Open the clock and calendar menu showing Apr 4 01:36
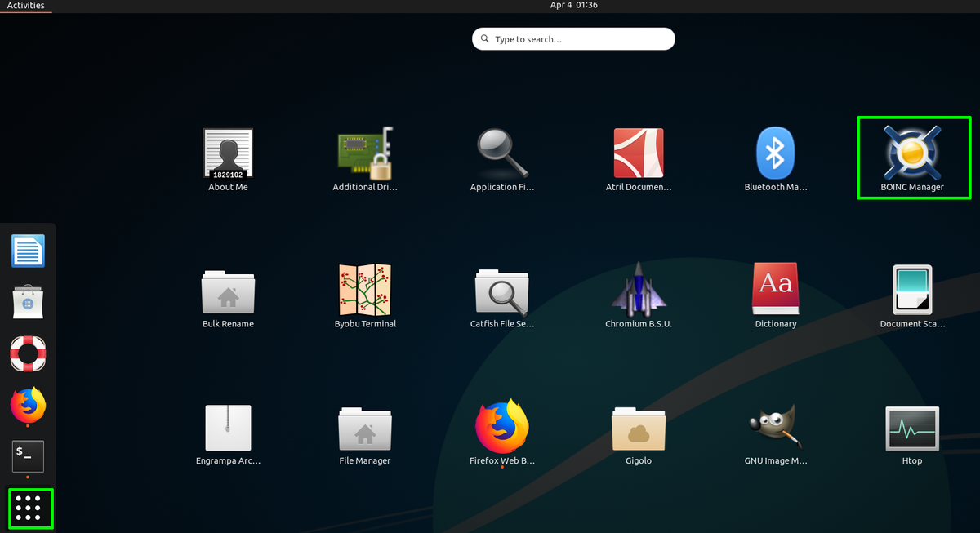The width and height of the screenshot is (980, 533). pyautogui.click(x=574, y=5)
